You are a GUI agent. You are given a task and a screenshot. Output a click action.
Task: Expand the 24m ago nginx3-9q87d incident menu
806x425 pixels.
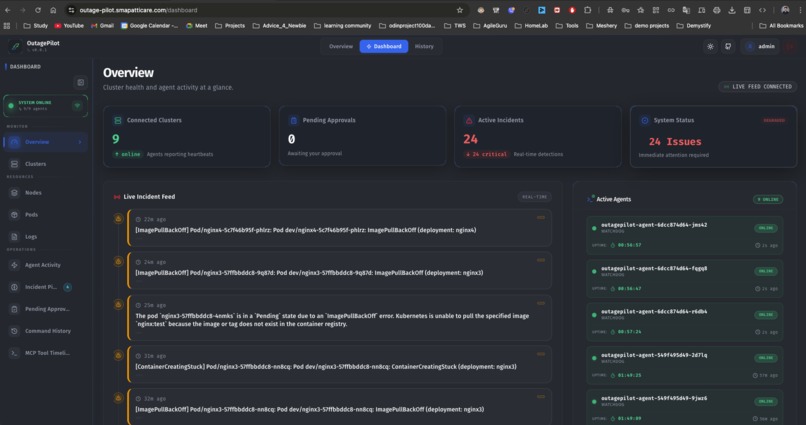[x=541, y=260]
